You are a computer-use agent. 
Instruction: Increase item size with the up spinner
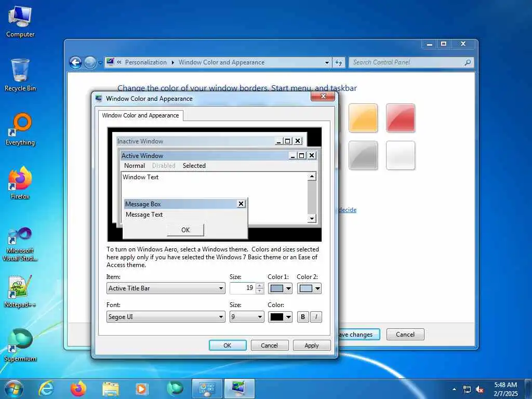pyautogui.click(x=260, y=286)
